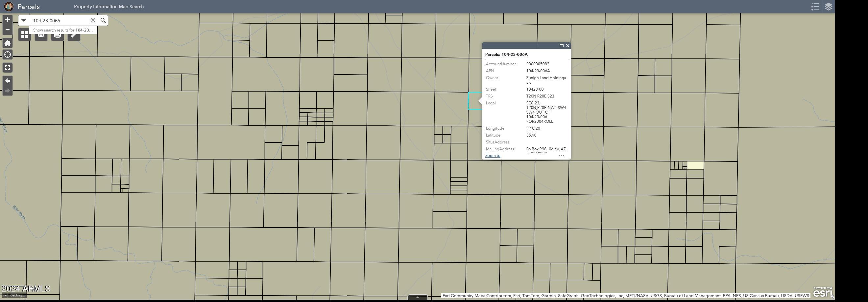Screen dimensions: 868x302
Task: Go to previous map extent
Action: [x=8, y=81]
